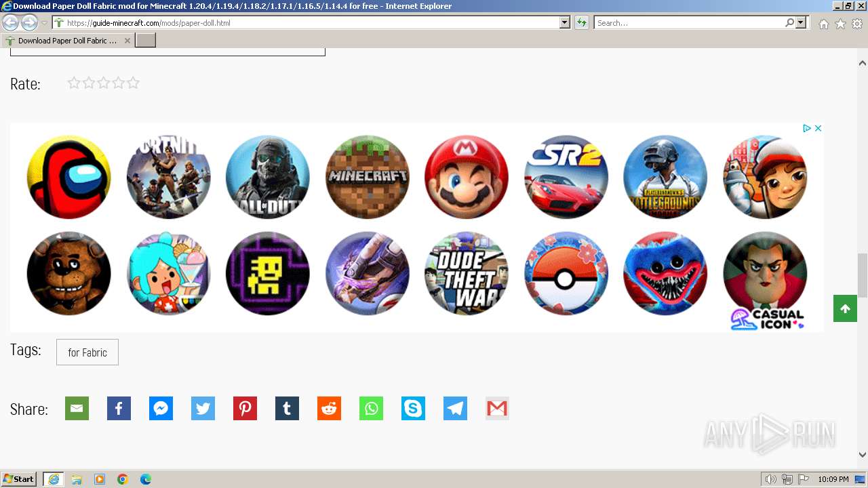Select the CSR2 racing icon
The width and height of the screenshot is (868, 488).
pos(566,177)
